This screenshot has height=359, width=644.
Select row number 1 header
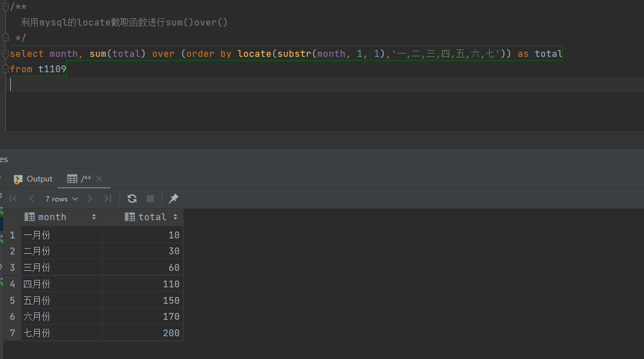[13, 235]
